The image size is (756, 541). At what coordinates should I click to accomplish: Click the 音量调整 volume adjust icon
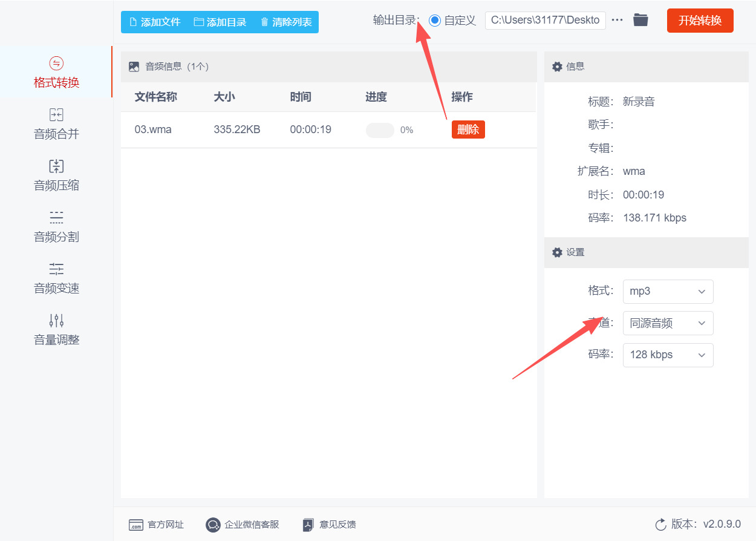tap(56, 320)
